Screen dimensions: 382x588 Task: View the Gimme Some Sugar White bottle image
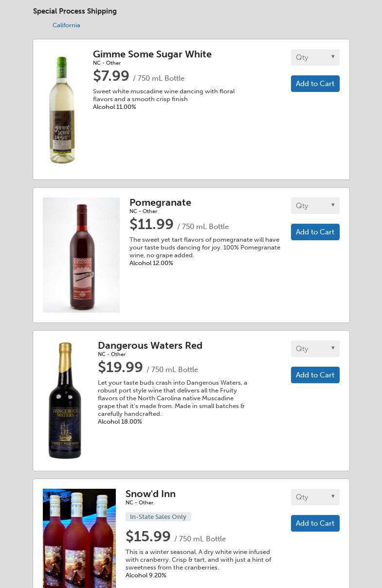[x=63, y=109]
